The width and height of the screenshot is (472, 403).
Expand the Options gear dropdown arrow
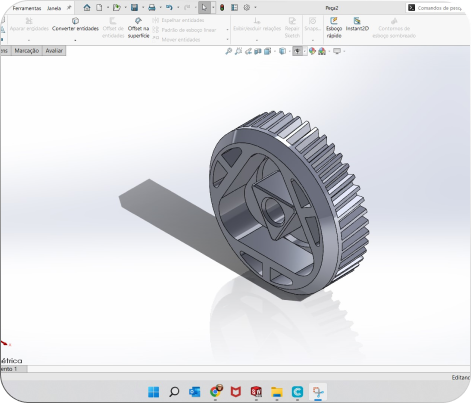coord(255,7)
